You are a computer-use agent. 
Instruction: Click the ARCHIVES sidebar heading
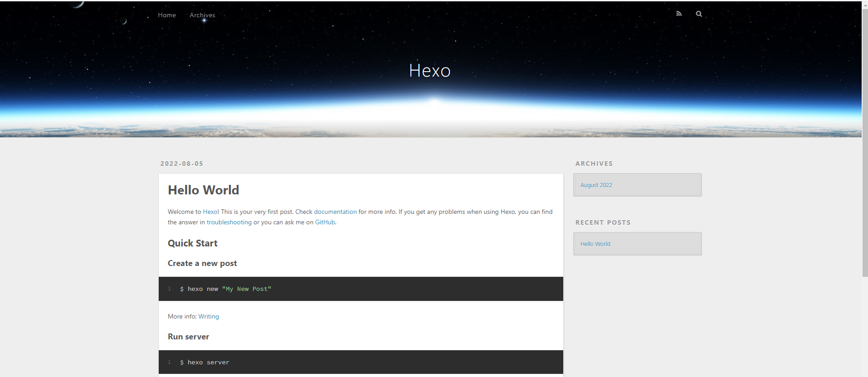pyautogui.click(x=594, y=164)
